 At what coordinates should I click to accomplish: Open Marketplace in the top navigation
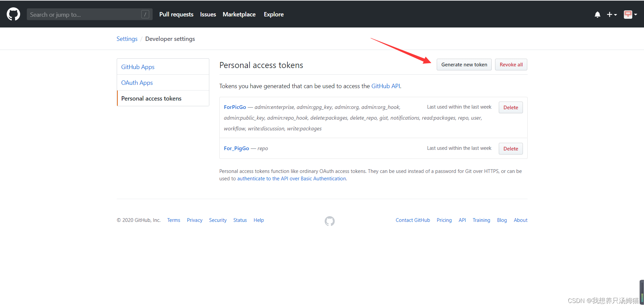coord(239,14)
